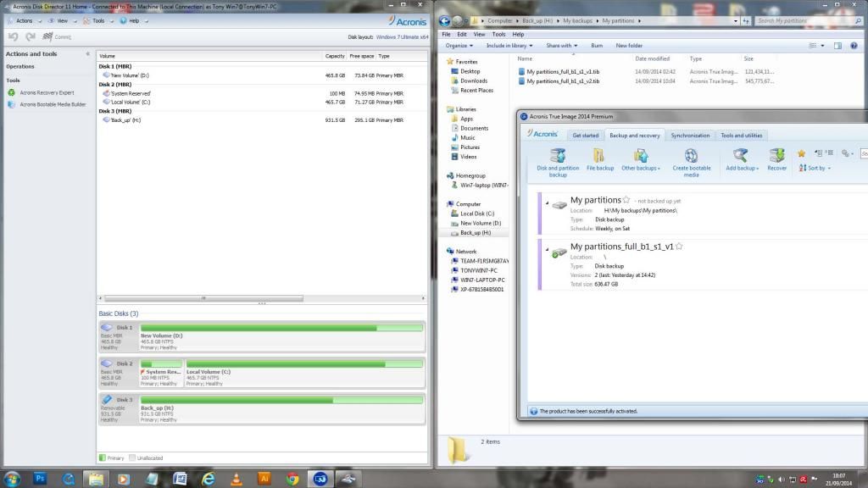Open Explorer View menu
Viewport: 868px width, 488px height.
(479, 34)
